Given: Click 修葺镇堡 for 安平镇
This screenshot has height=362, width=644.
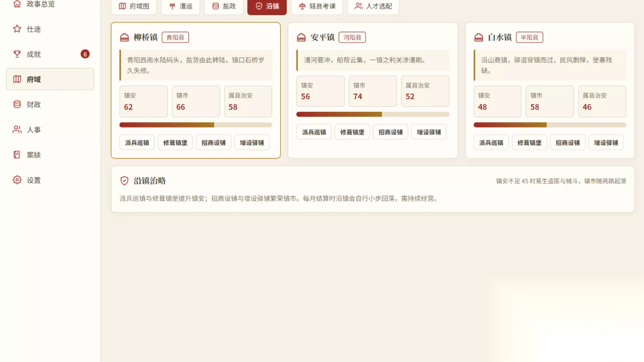Looking at the screenshot, I should coord(352,132).
